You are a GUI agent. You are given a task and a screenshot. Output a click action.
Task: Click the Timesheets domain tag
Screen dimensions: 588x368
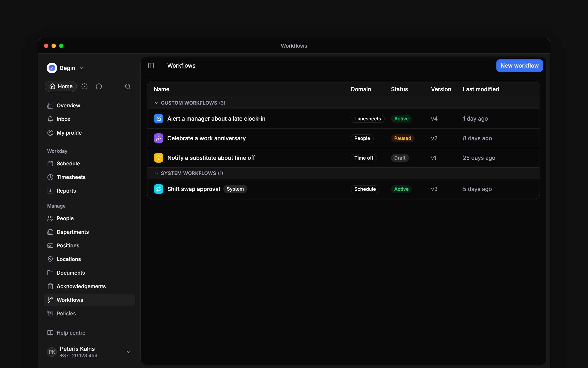click(368, 119)
